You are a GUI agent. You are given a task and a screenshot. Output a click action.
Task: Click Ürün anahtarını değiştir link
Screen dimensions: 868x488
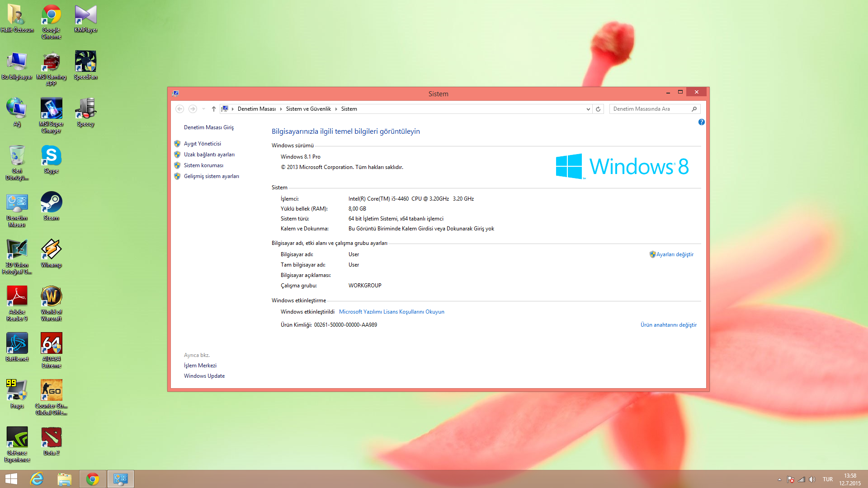[x=668, y=325]
